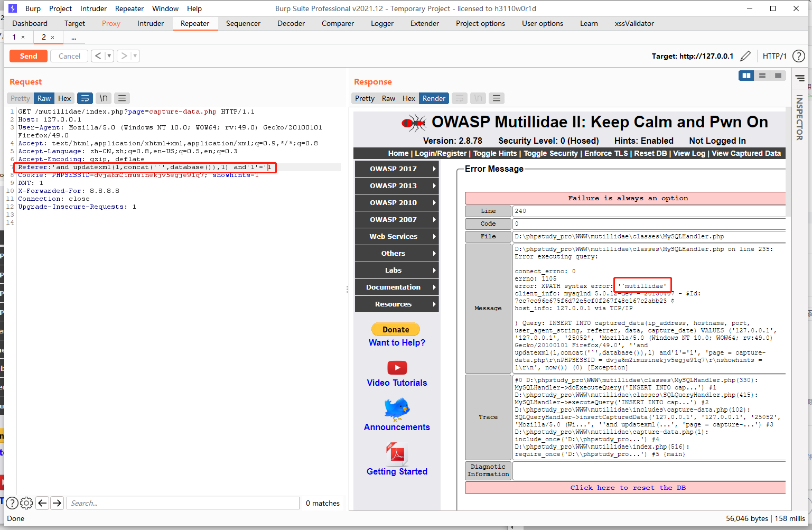Click the Donate button
This screenshot has height=530, width=812.
(x=396, y=329)
